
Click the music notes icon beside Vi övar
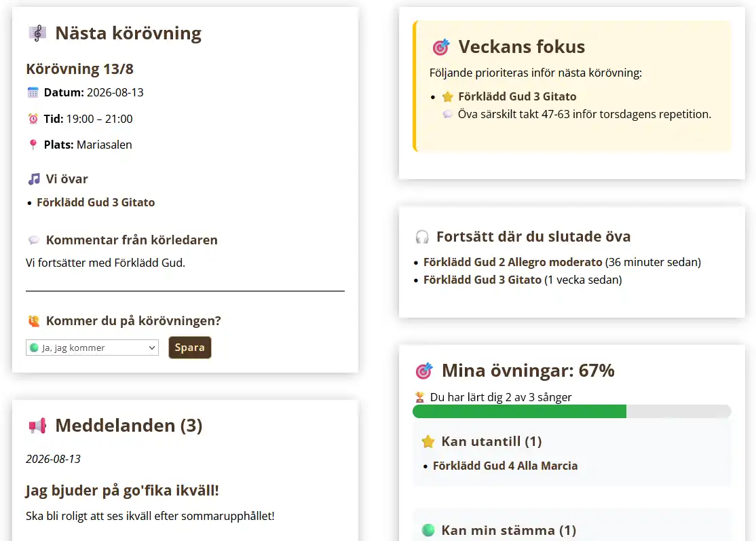point(34,179)
